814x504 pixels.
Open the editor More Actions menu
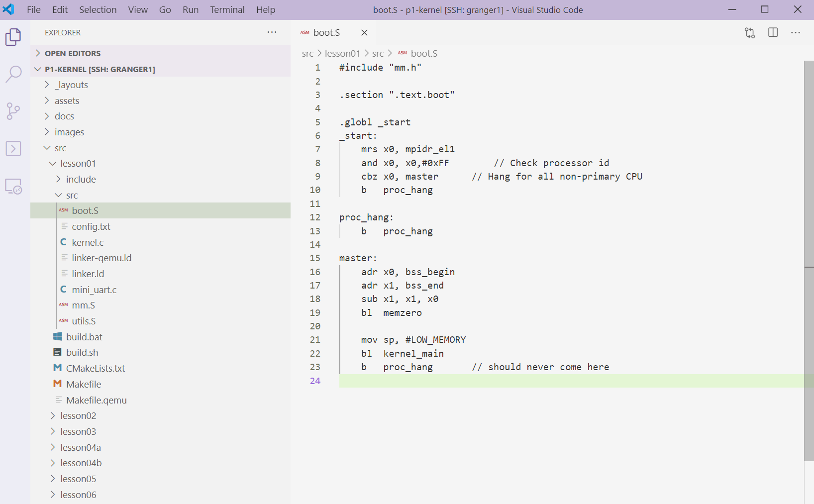[796, 33]
